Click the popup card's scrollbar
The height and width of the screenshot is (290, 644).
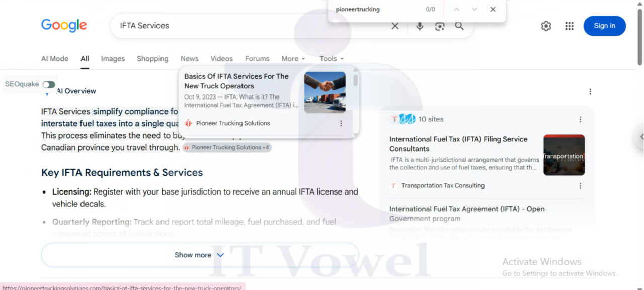[356, 80]
